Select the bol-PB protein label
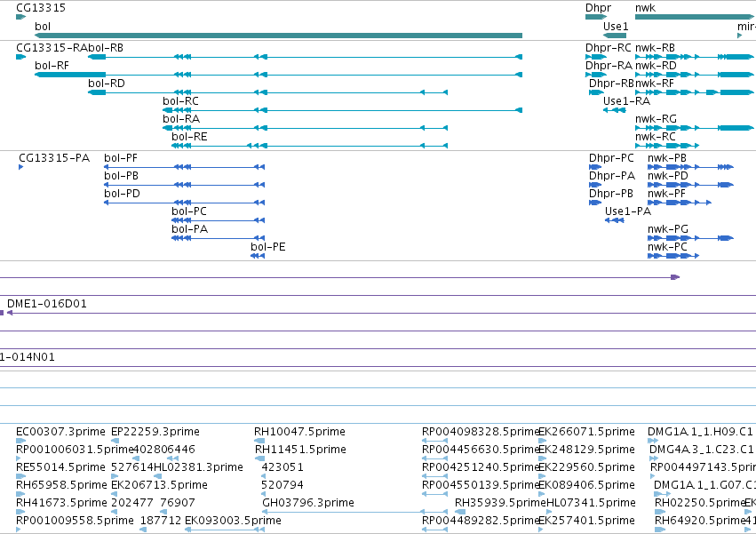The width and height of the screenshot is (756, 534). [121, 176]
